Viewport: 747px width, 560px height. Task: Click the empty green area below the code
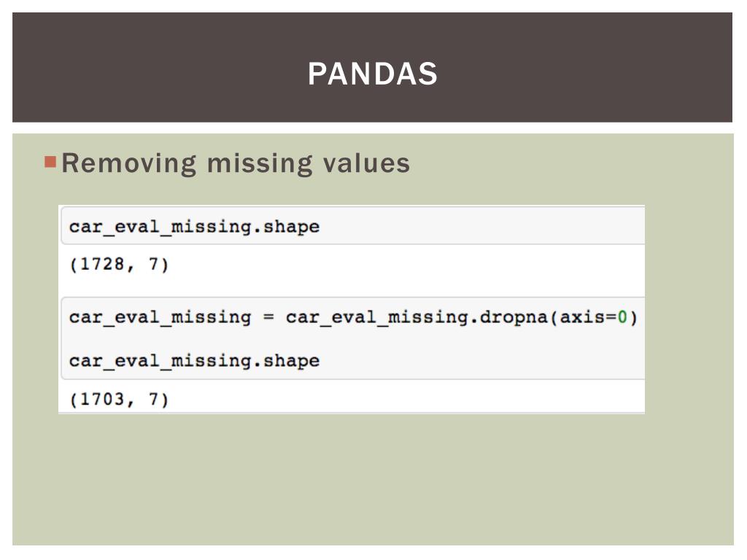point(373,478)
